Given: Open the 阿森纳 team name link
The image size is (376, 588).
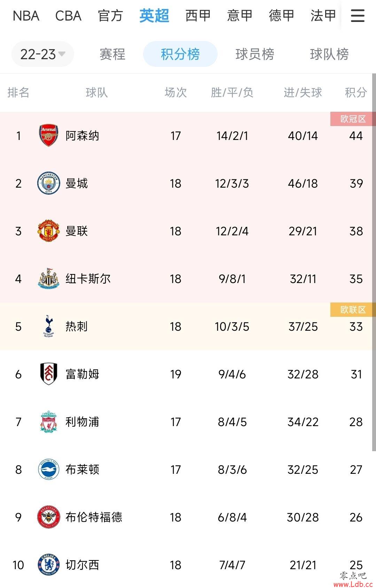Looking at the screenshot, I should (x=83, y=135).
